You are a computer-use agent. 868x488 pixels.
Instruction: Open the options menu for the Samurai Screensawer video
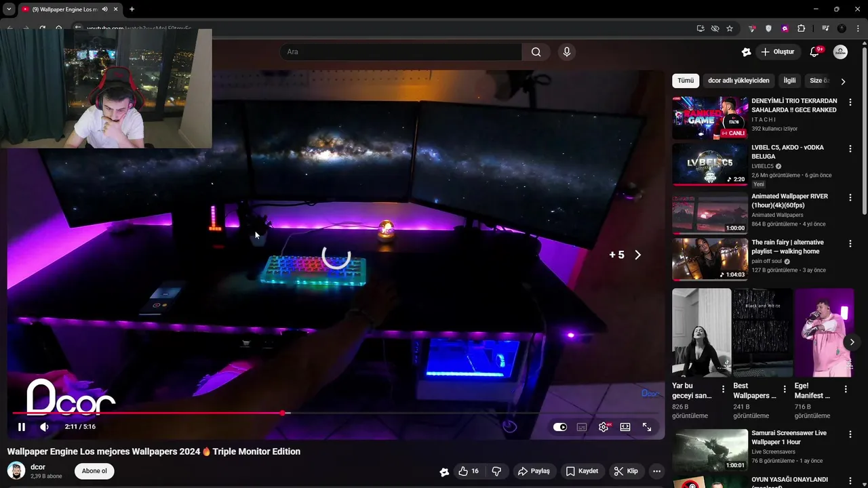(850, 434)
